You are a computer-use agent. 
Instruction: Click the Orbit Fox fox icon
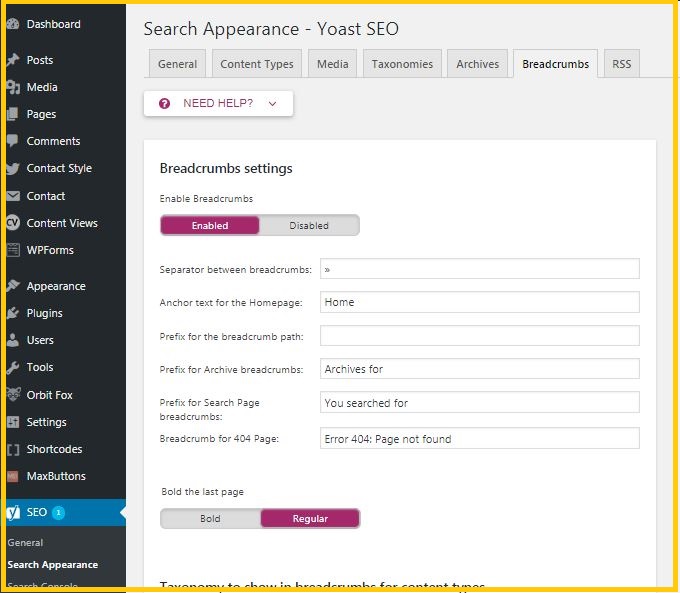click(13, 394)
